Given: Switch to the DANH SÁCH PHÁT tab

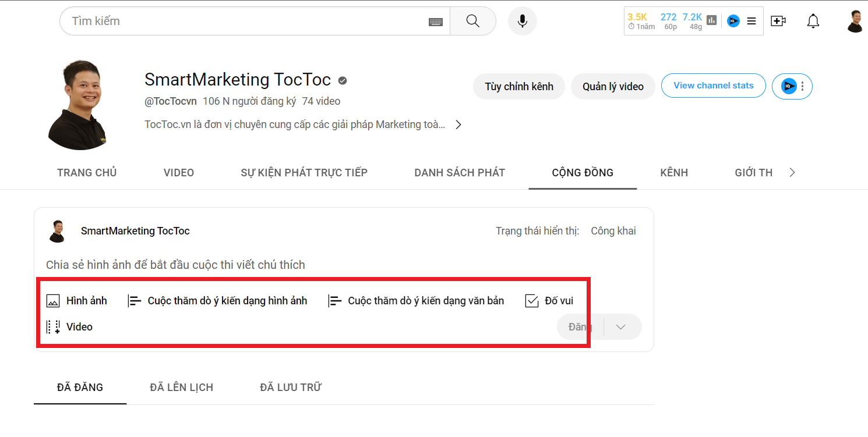Looking at the screenshot, I should pyautogui.click(x=459, y=173).
